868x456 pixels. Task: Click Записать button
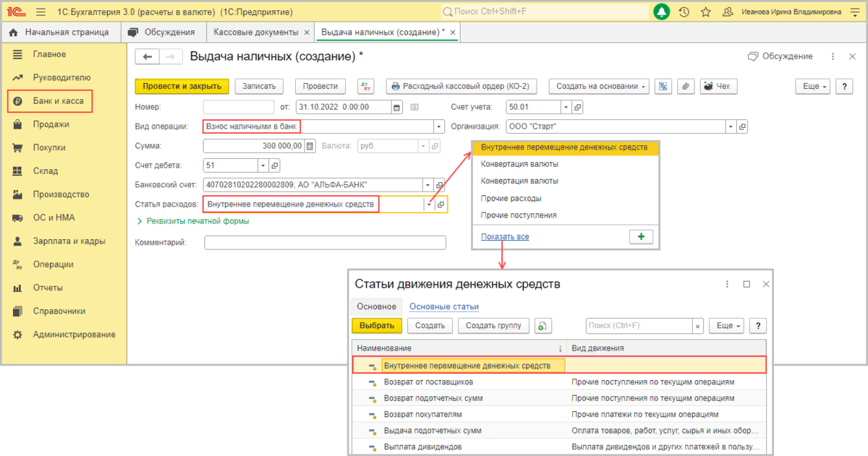pos(260,86)
